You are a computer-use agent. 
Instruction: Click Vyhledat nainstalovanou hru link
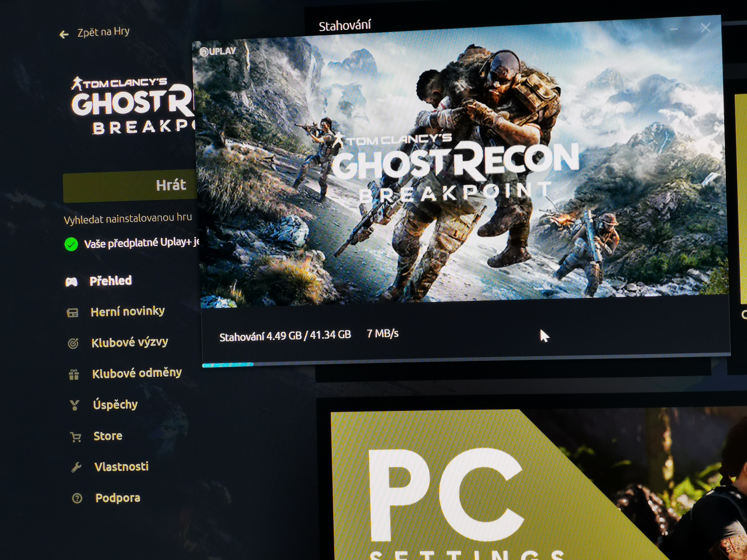point(128,219)
